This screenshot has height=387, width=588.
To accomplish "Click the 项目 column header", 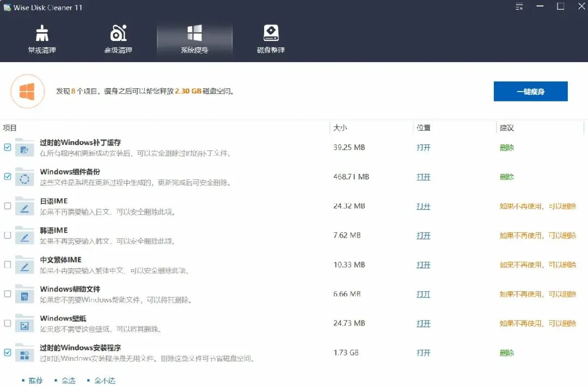I will 10,128.
